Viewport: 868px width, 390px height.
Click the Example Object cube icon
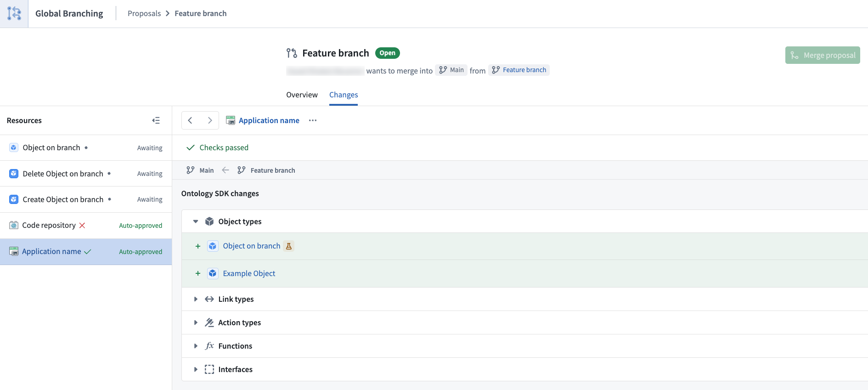click(x=213, y=273)
